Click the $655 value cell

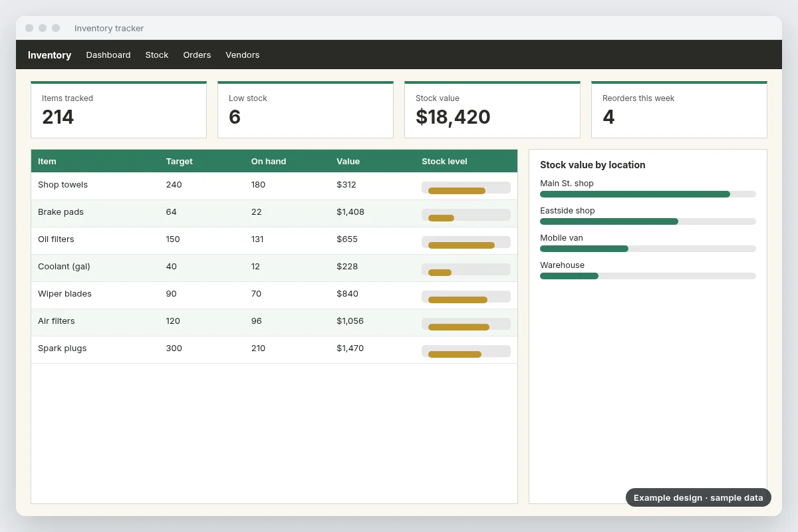click(347, 239)
